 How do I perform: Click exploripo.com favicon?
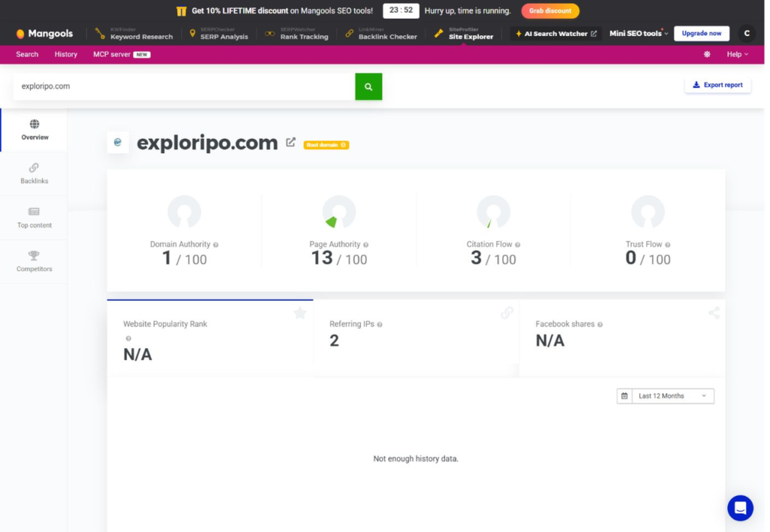(x=118, y=142)
